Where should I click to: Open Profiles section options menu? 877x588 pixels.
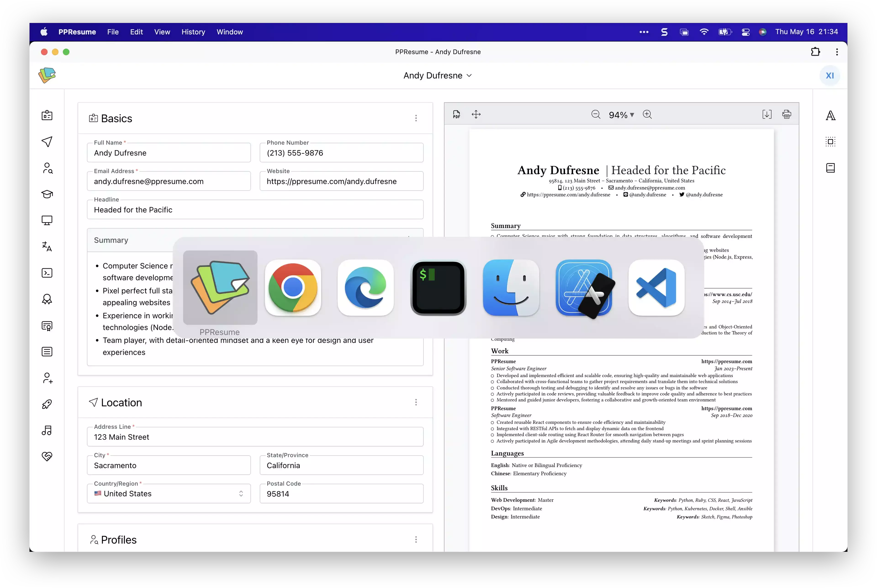(x=416, y=540)
